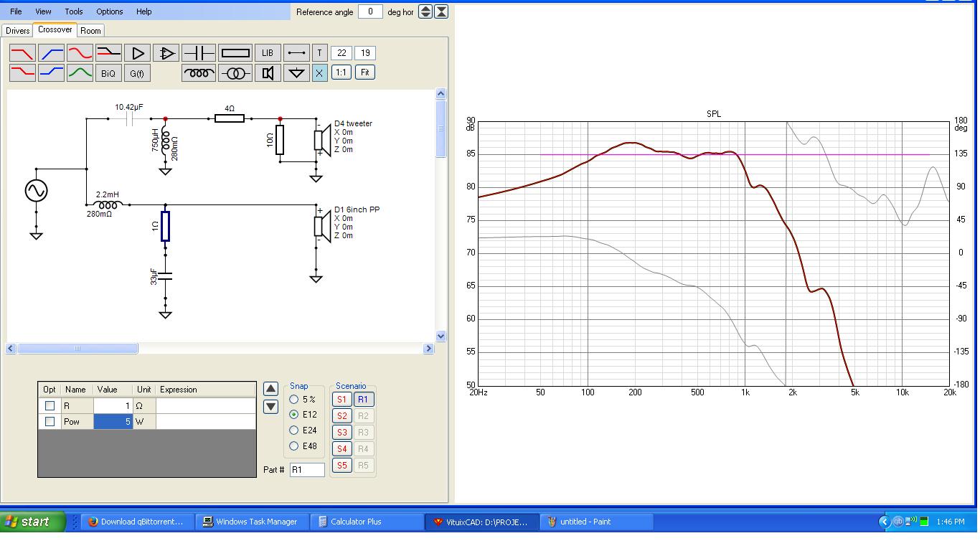Open the File menu

[16, 11]
